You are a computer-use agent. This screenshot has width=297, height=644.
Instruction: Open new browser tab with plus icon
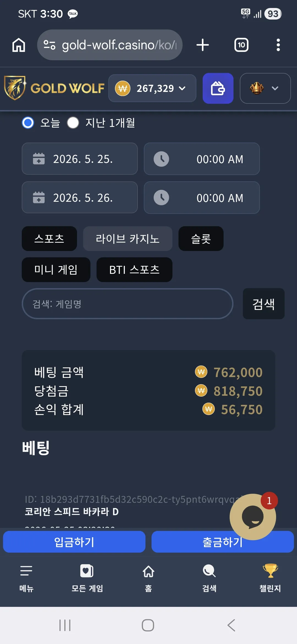click(x=203, y=45)
